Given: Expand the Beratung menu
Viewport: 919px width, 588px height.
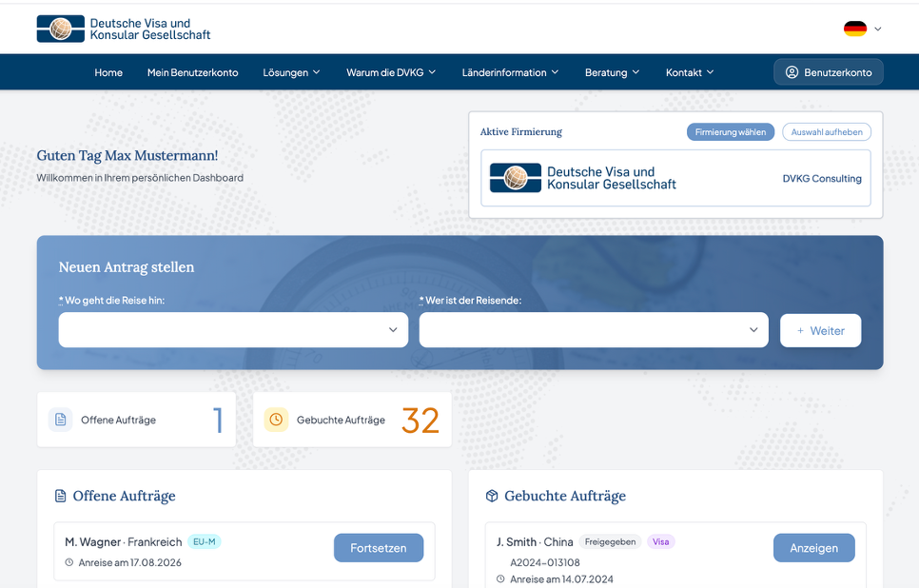Looking at the screenshot, I should (612, 72).
